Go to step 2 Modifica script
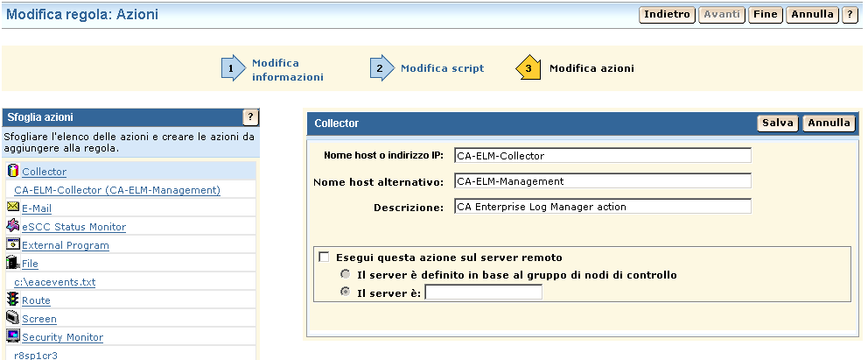Viewport: 868px width, 360px height. 442,68
